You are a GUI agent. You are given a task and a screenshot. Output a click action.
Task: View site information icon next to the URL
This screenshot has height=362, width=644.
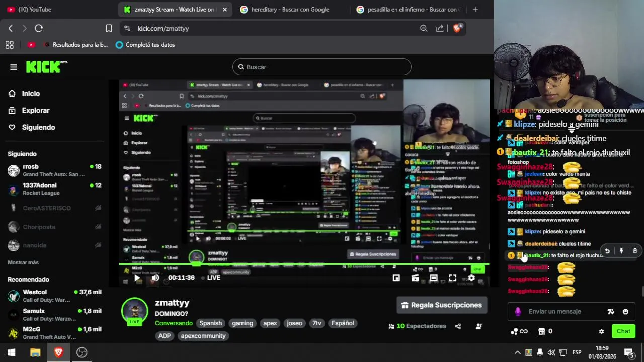127,28
